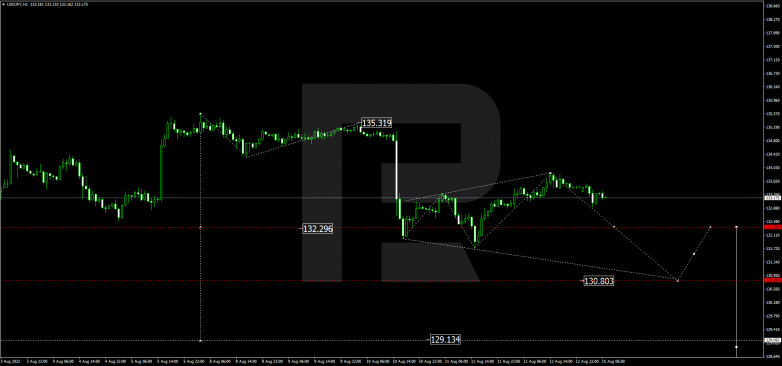Screen dimensions: 782x366
Task: Click the '15 Aug 06:00' time axis label
Action: (x=614, y=361)
